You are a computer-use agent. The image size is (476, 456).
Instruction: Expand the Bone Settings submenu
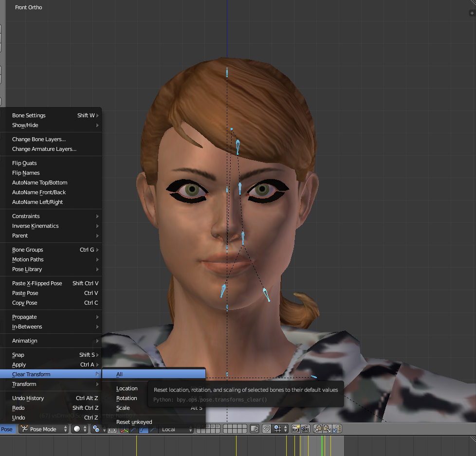pyautogui.click(x=51, y=115)
